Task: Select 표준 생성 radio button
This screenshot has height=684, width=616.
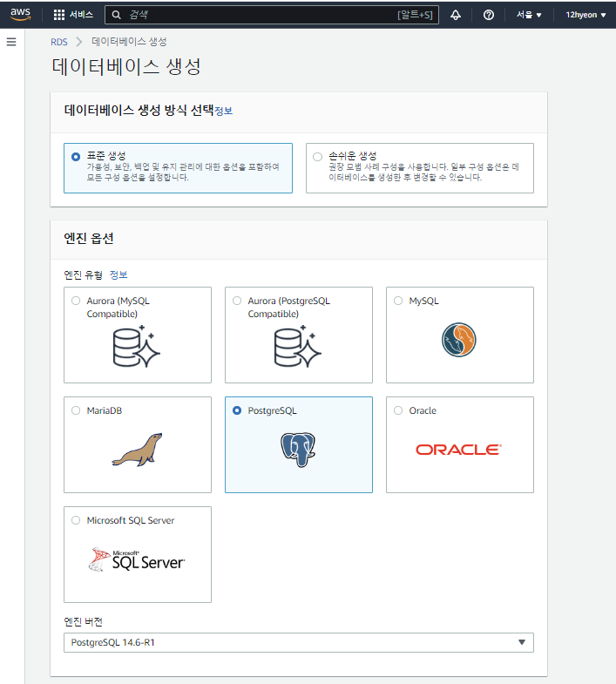Action: [x=76, y=157]
